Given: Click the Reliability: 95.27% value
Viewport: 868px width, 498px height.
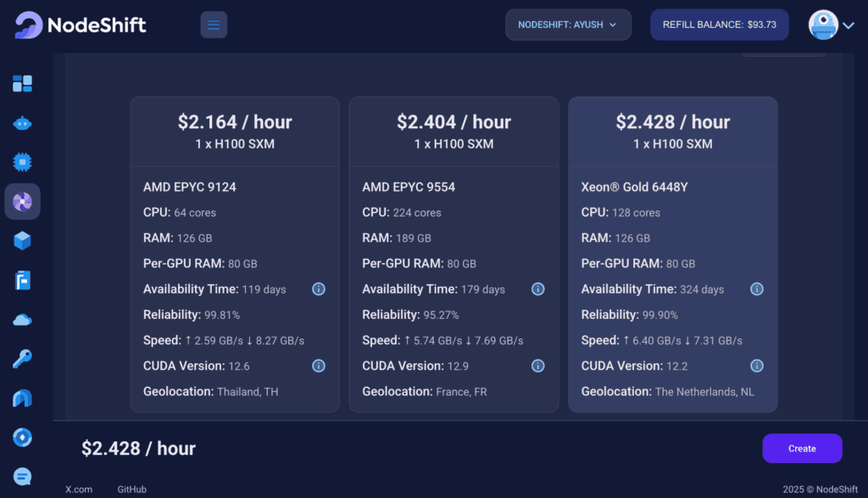Looking at the screenshot, I should (x=441, y=316).
